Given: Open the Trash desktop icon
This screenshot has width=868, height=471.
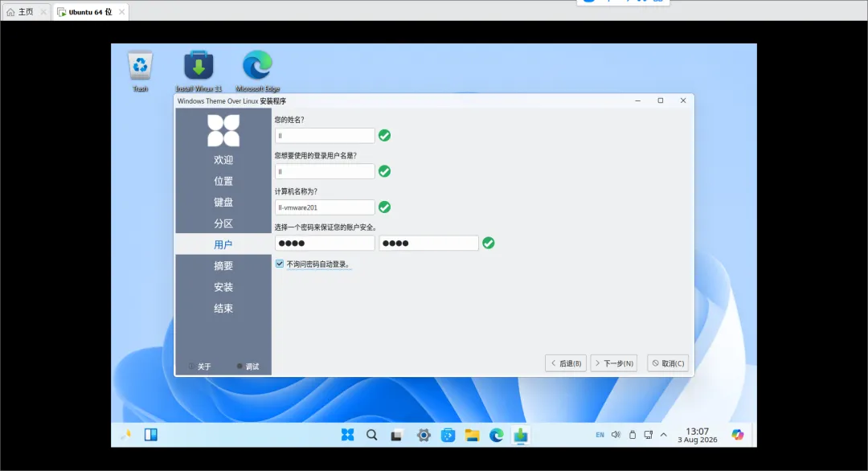Looking at the screenshot, I should click(140, 71).
